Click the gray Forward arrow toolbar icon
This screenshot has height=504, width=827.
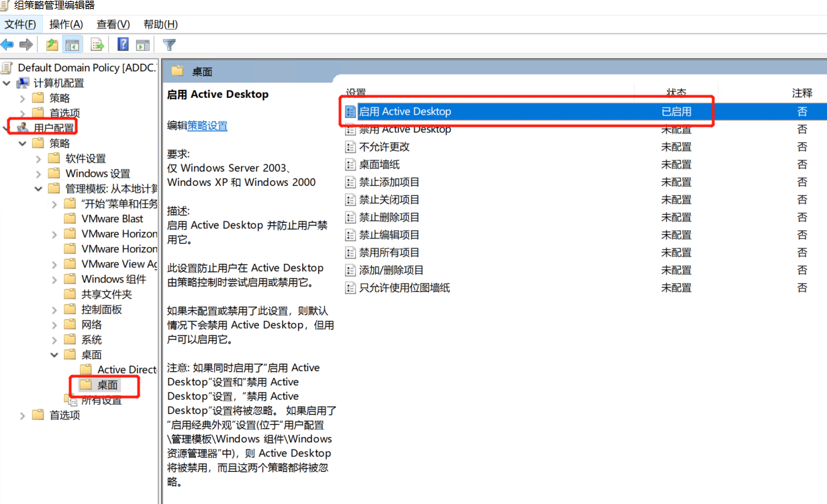26,45
